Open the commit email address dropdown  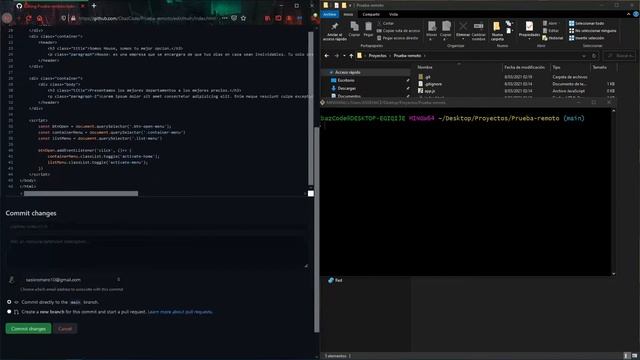[72, 280]
